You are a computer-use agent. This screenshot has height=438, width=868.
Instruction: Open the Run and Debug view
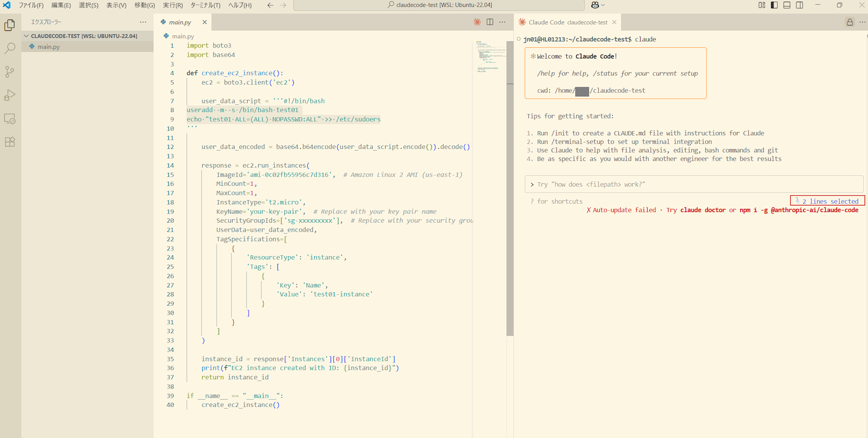pyautogui.click(x=10, y=95)
